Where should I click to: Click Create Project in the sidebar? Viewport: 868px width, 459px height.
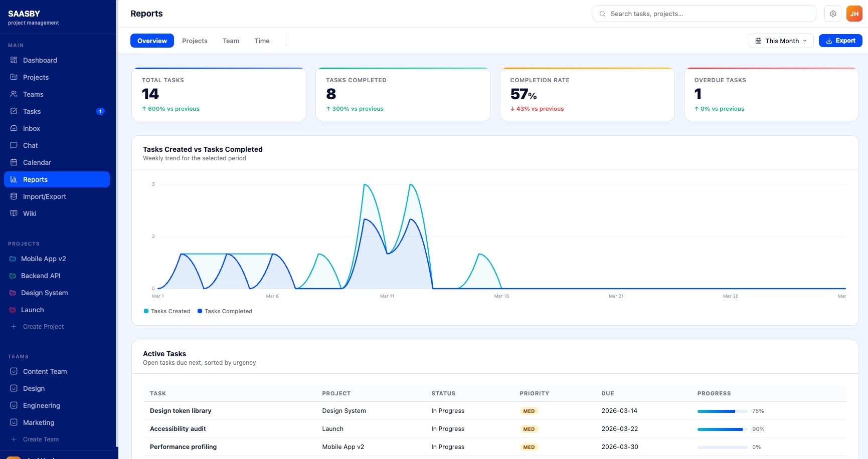(43, 327)
